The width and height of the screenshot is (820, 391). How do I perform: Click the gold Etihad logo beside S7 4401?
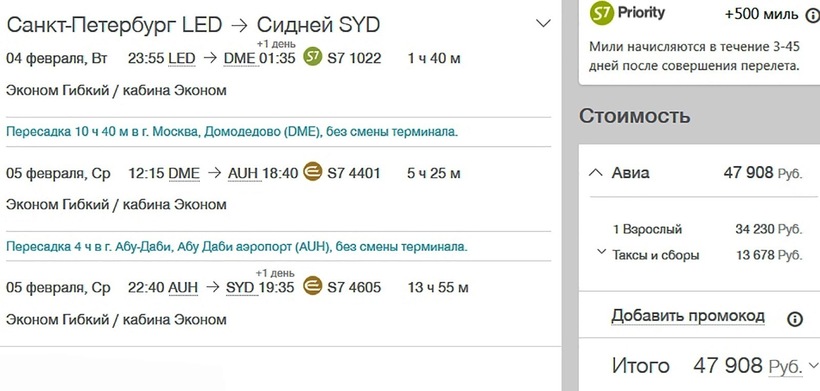tap(312, 171)
